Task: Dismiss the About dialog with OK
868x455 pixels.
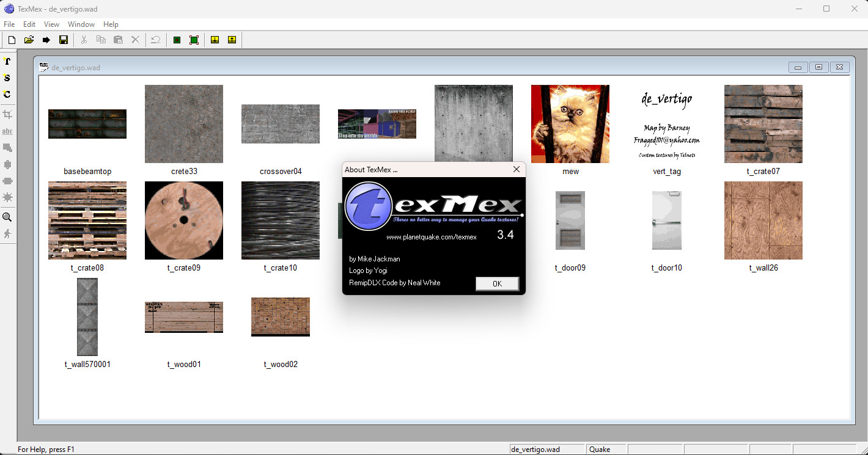Action: [x=497, y=283]
